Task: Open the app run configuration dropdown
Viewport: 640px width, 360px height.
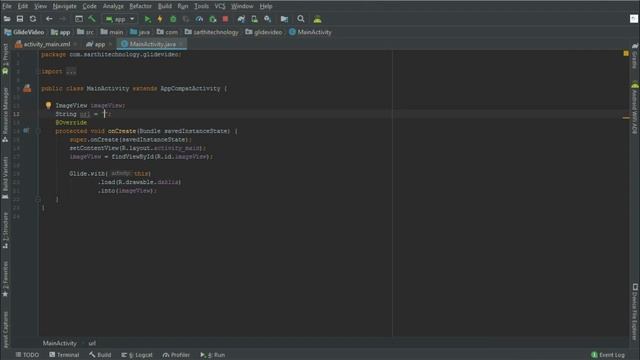Action: tap(120, 19)
